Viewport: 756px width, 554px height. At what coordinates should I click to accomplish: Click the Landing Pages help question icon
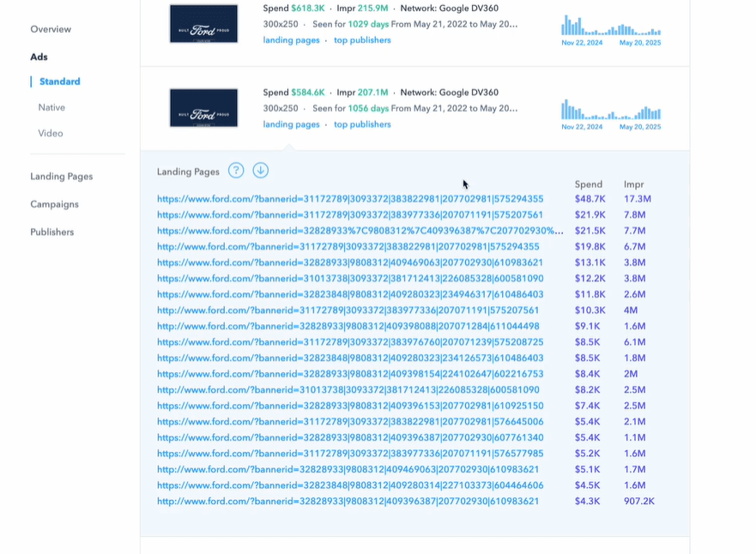(x=236, y=171)
